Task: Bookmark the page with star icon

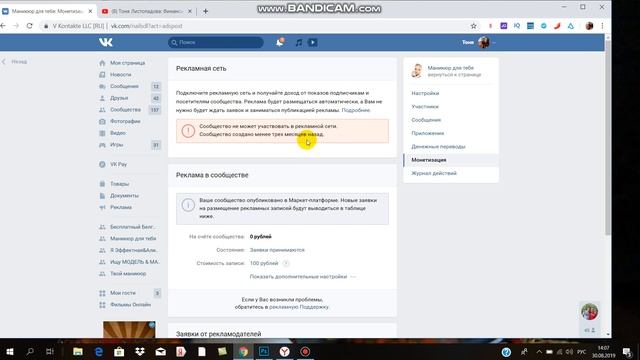Action: (473, 26)
